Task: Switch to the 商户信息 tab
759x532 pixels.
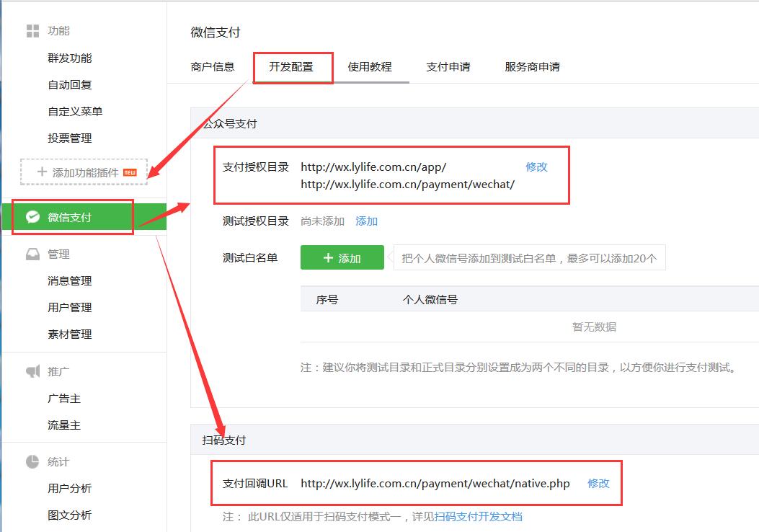Action: [213, 67]
